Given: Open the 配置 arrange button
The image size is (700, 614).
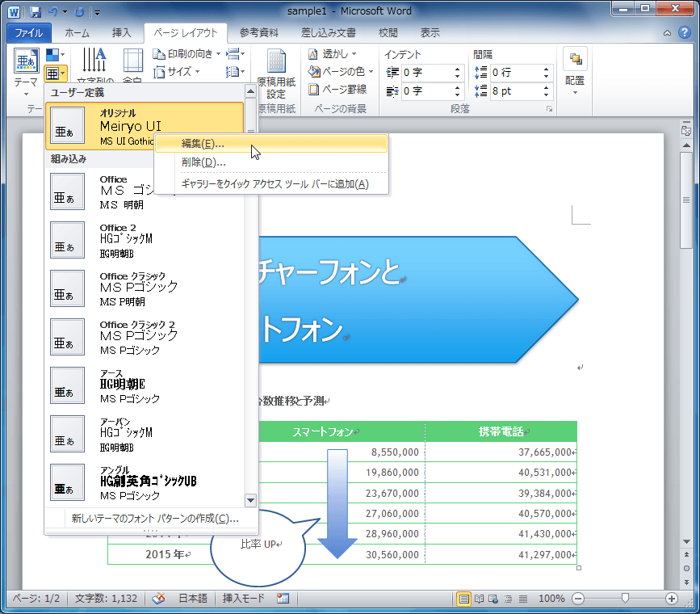Looking at the screenshot, I should [575, 72].
